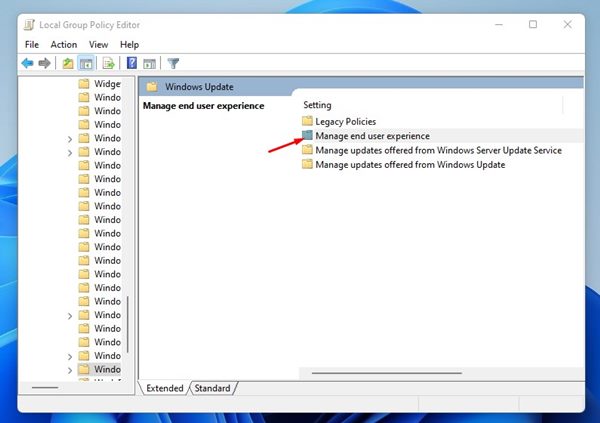Image resolution: width=600 pixels, height=423 pixels.
Task: Select the highlighted Windo tree item
Action: click(x=108, y=369)
